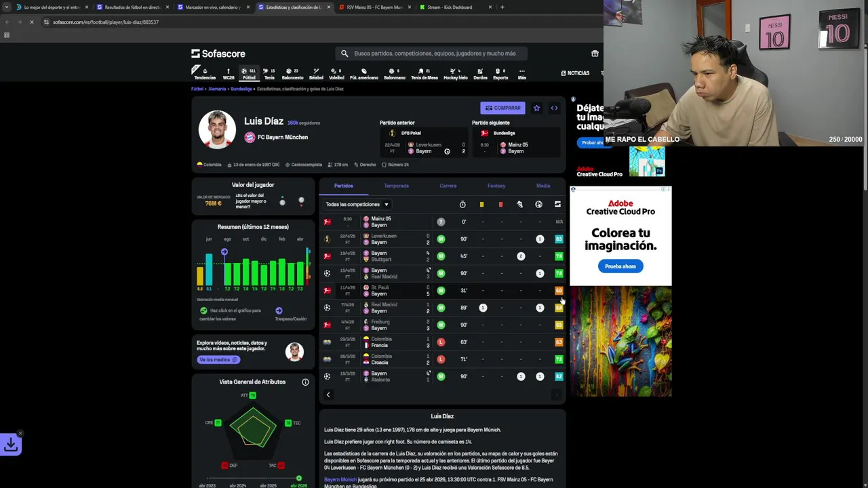This screenshot has height=488, width=868.
Task: Select the Baloncesto sport icon
Action: [x=292, y=73]
